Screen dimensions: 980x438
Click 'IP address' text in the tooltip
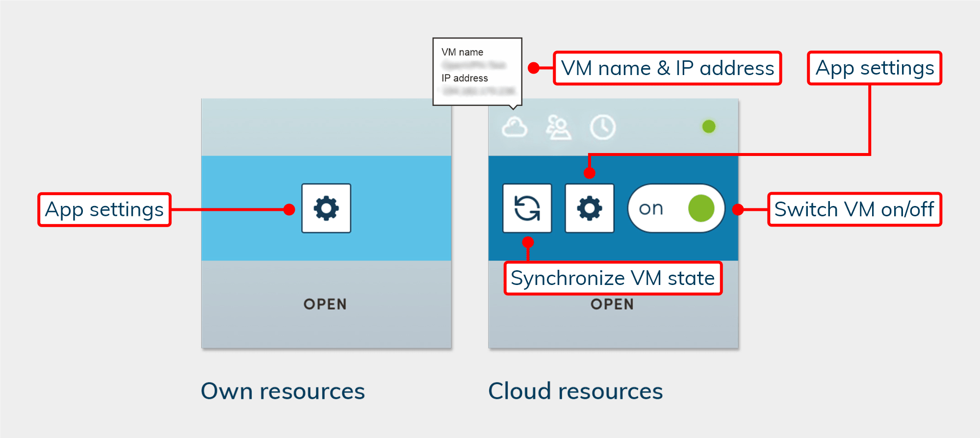pyautogui.click(x=464, y=78)
